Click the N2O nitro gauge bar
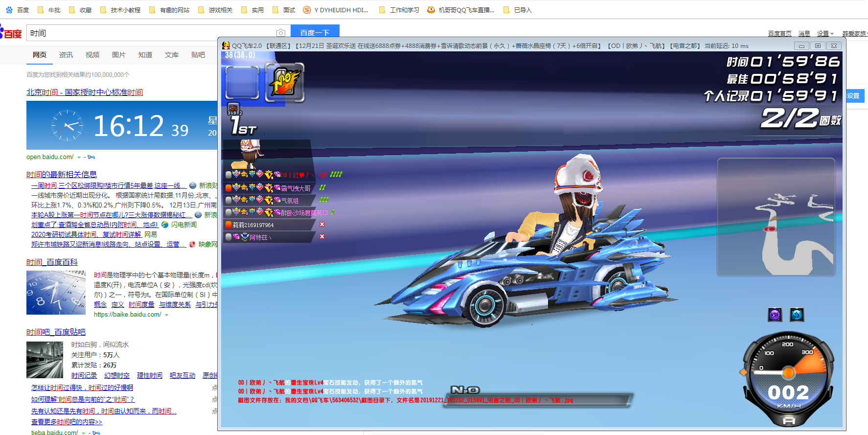Screen dimensions: 868x435 pyautogui.click(x=538, y=400)
